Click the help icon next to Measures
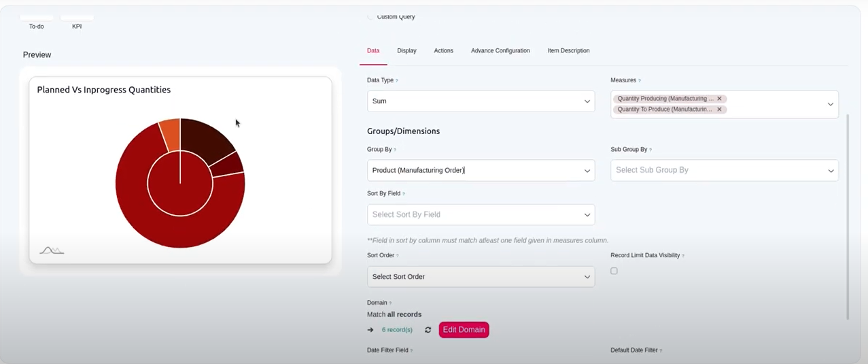Image resolution: width=868 pixels, height=364 pixels. coord(640,80)
